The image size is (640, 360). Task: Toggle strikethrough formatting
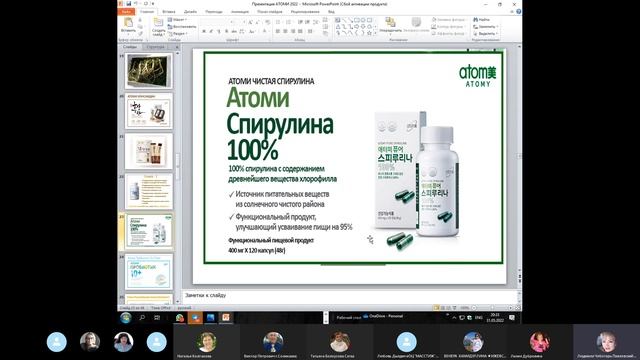pyautogui.click(x=234, y=31)
